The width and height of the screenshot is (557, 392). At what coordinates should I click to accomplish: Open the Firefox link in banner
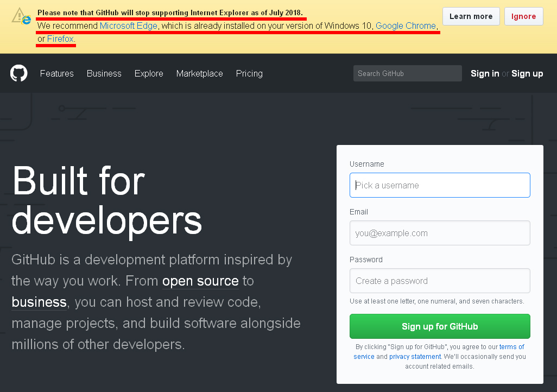[x=60, y=39]
